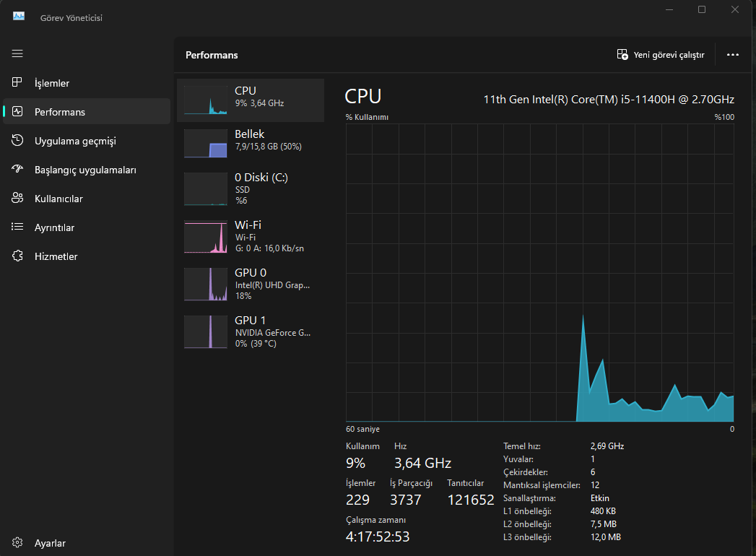Click Yeni görevi çalıştır button
The width and height of the screenshot is (756, 556).
pyautogui.click(x=661, y=55)
